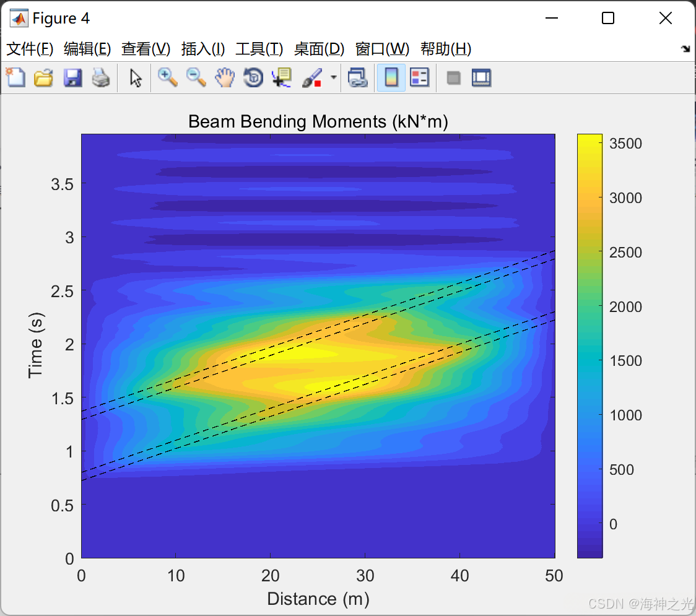Viewport: 696px width, 616px height.
Task: Toggle the Insert Colorbar button
Action: click(391, 77)
